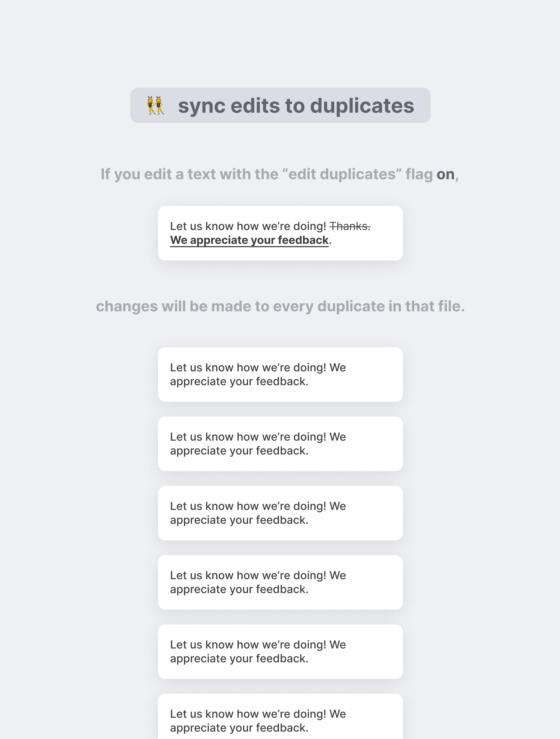This screenshot has height=739, width=560.
Task: Select the fifth duplicate feedback card
Action: pyautogui.click(x=280, y=652)
